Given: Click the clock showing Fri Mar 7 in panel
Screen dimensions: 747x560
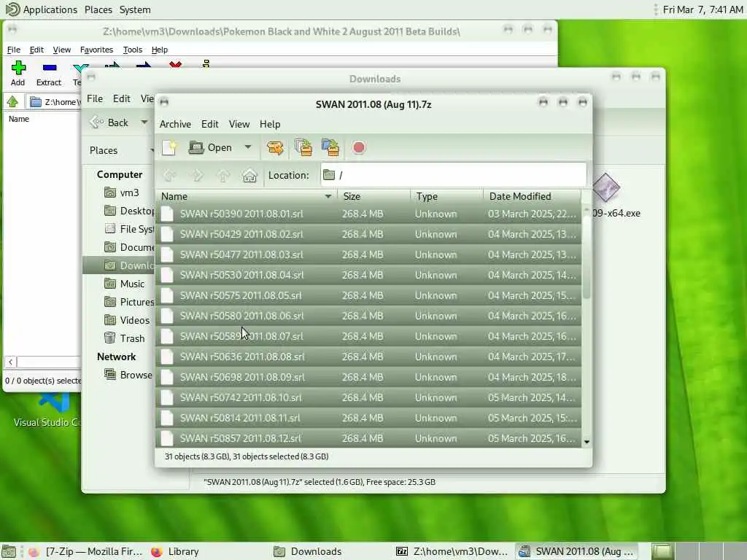Looking at the screenshot, I should click(703, 9).
